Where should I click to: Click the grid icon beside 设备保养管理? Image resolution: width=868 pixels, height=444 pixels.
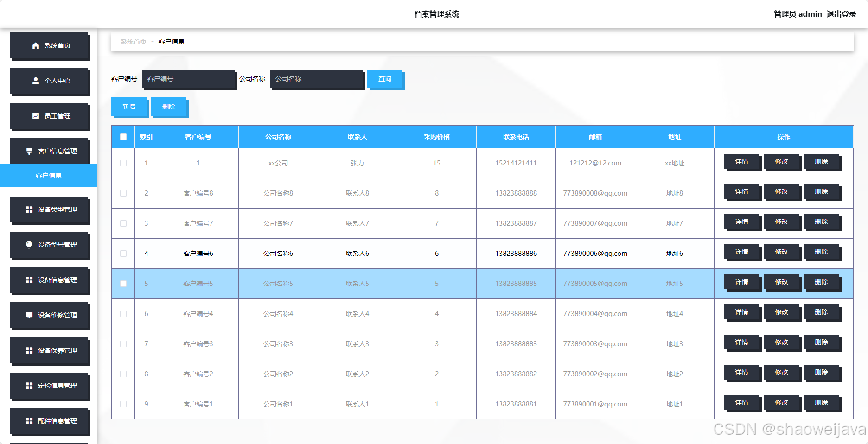29,350
